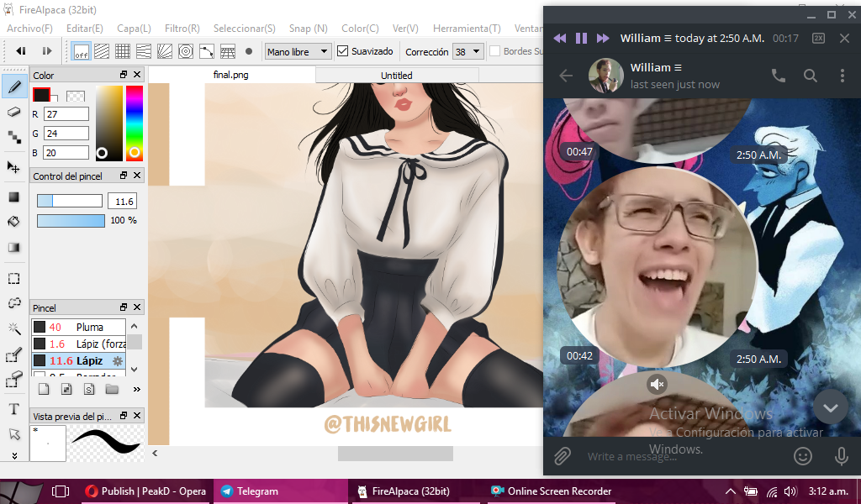Click the Redo arrow in FireAlpaca
Image resolution: width=861 pixels, height=504 pixels.
point(47,51)
